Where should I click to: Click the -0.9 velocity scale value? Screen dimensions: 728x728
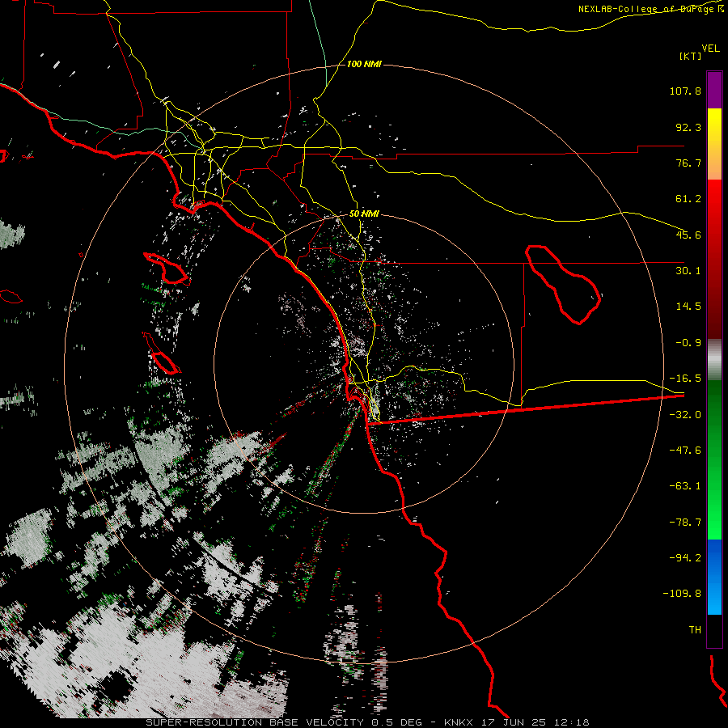(688, 343)
